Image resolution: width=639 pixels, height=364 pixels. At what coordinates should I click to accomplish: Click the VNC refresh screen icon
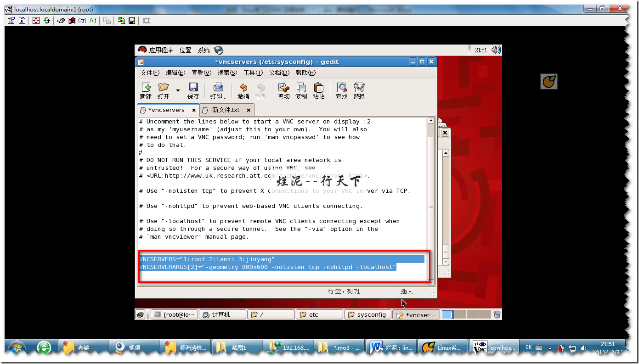[46, 21]
